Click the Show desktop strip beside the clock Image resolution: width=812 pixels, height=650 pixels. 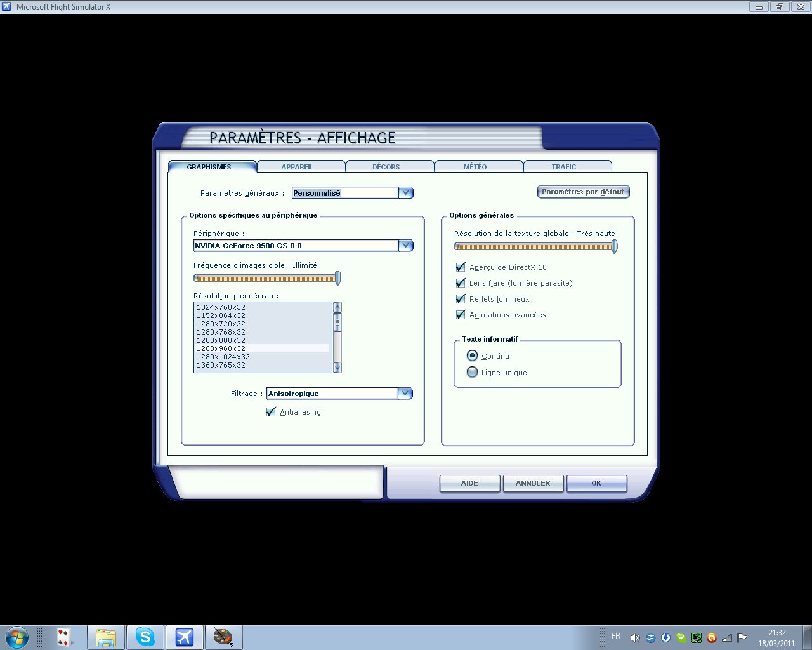(807, 637)
